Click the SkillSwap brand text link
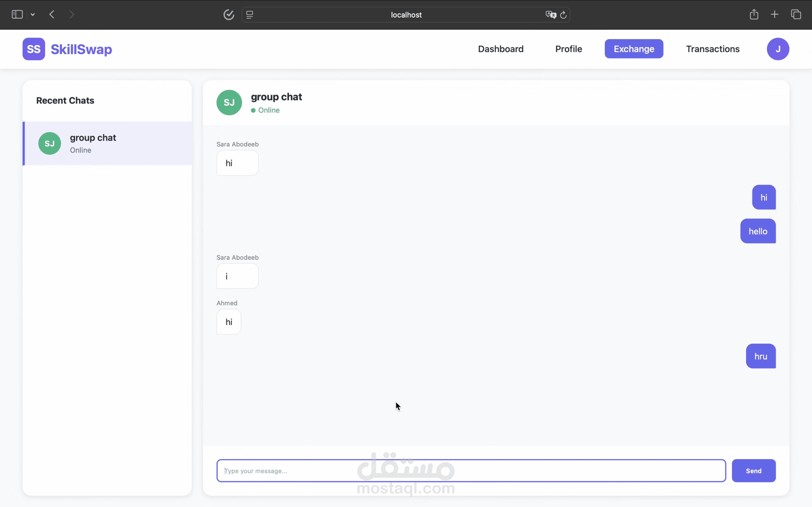 pos(81,49)
